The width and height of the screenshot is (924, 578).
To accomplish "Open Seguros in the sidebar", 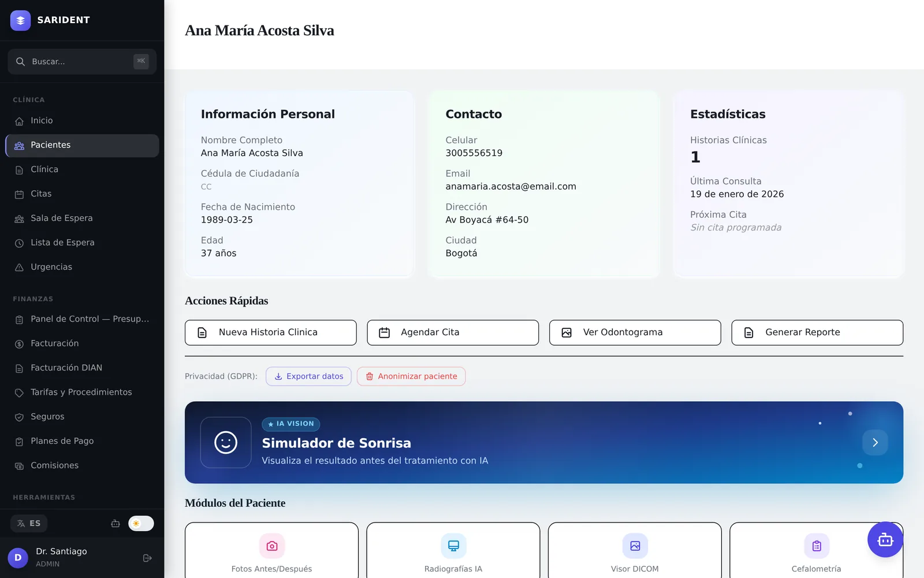I will coord(82,417).
